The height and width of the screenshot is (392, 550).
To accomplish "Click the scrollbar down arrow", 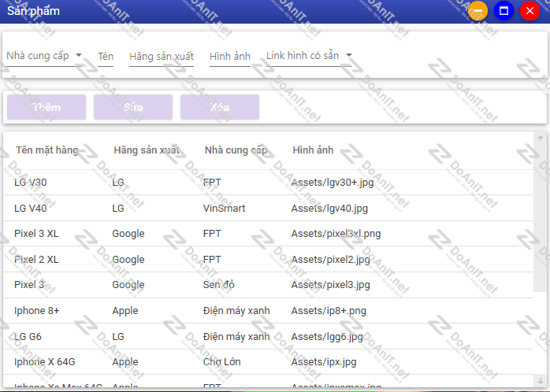I will coord(541,380).
